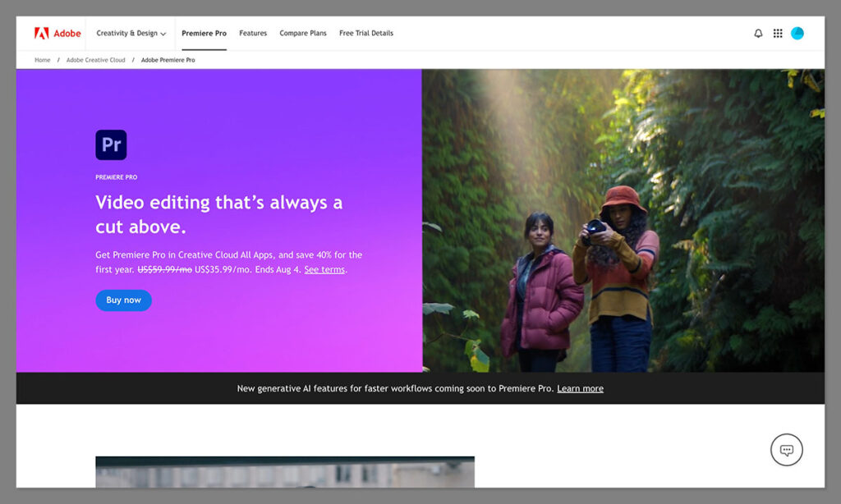
Task: Expand the Creativity & Design menu
Action: point(131,33)
